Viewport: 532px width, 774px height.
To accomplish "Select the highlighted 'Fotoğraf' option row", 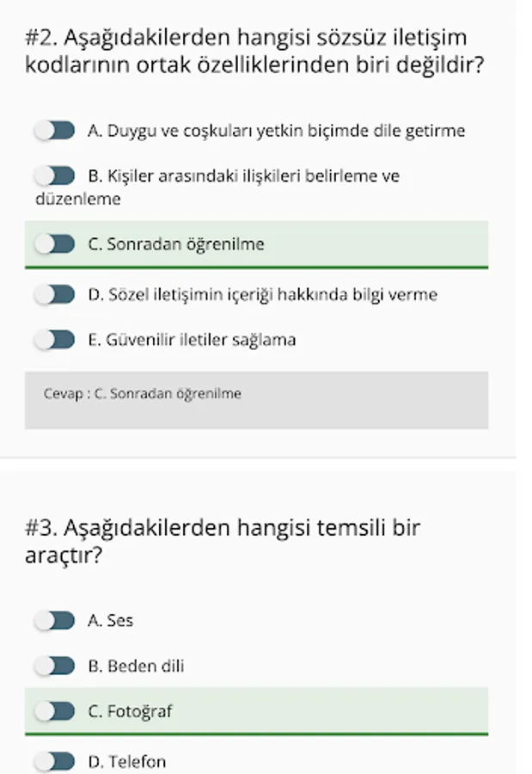I will pyautogui.click(x=258, y=710).
